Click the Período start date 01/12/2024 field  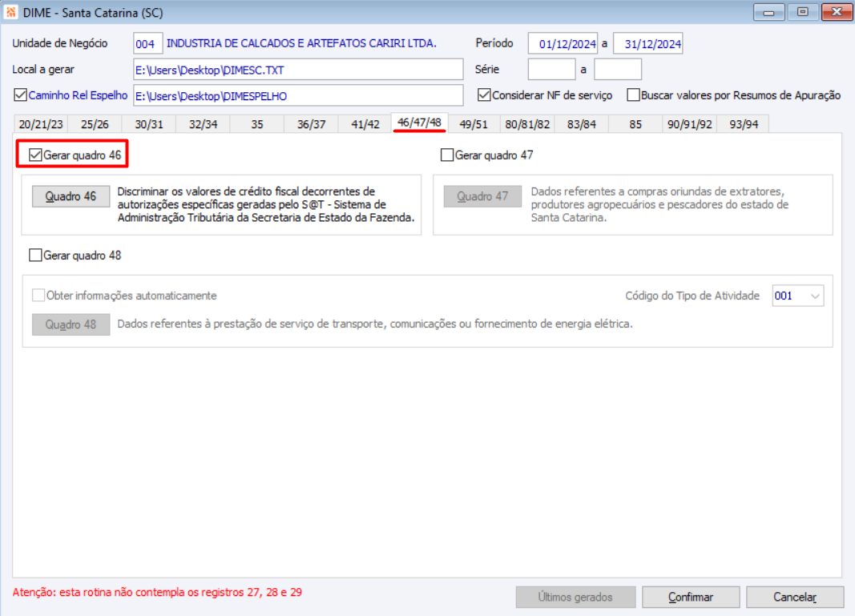coord(563,43)
